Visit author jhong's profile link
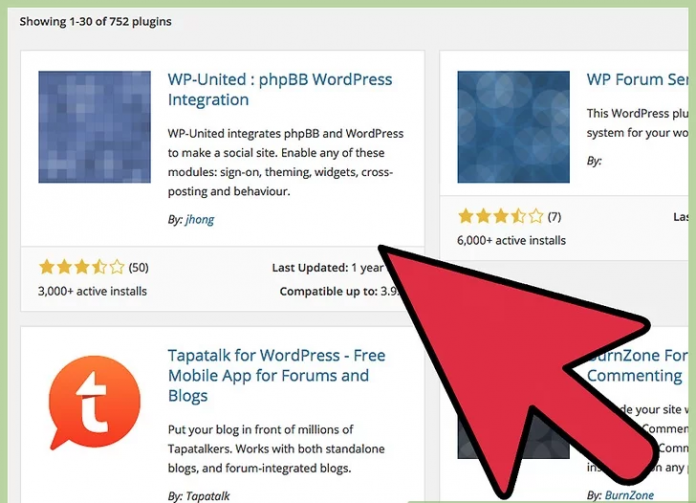Screen dimensions: 696x503 [x=200, y=219]
